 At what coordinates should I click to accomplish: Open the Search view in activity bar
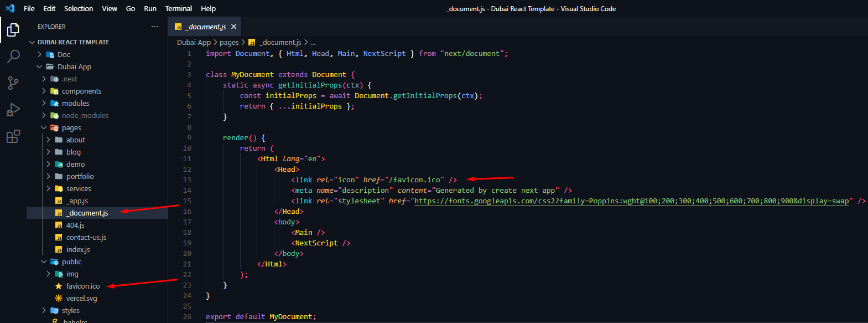point(13,57)
